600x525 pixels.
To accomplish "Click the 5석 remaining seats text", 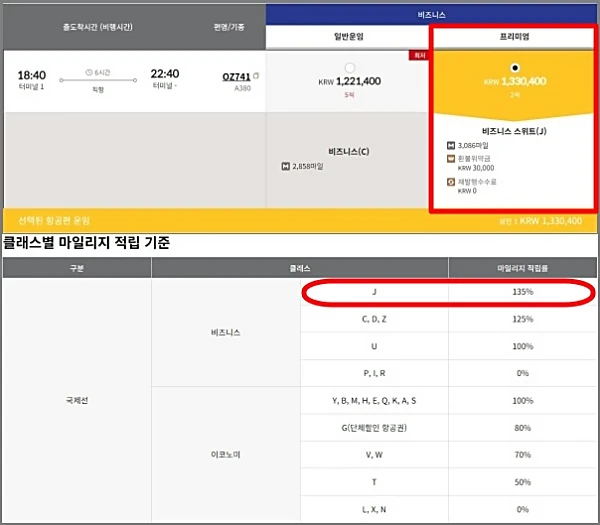I will [349, 95].
